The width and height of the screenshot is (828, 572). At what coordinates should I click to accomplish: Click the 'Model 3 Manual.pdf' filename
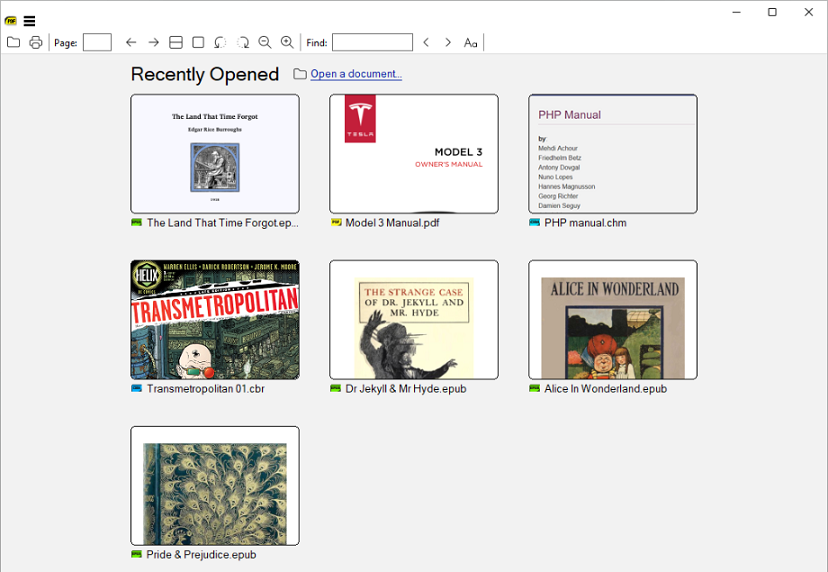point(392,223)
